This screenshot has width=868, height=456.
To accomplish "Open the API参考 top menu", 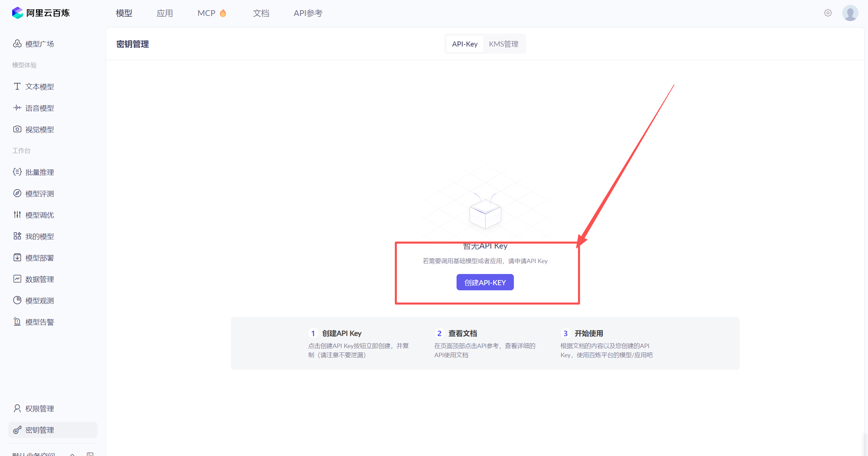I will (308, 13).
